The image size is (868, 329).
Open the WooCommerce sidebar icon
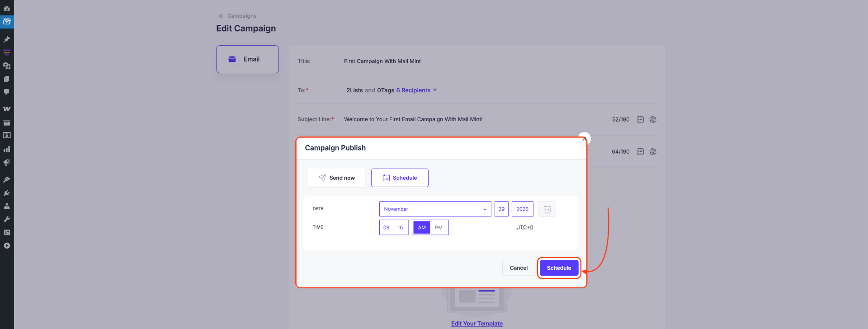pyautogui.click(x=7, y=109)
